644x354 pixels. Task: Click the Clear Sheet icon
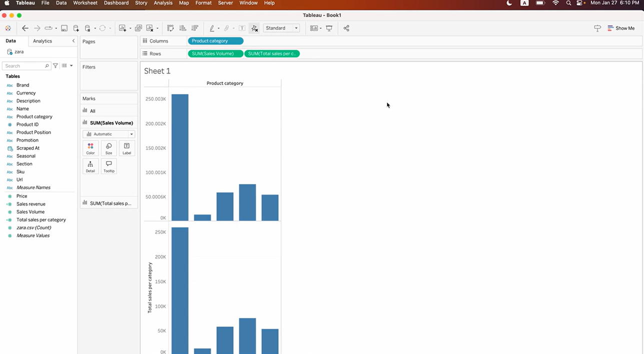tap(150, 28)
